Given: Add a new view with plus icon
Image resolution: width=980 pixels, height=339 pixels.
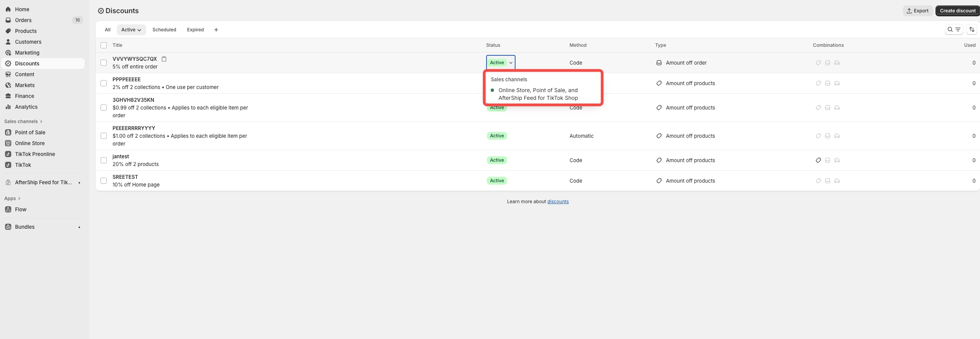Looking at the screenshot, I should [216, 30].
